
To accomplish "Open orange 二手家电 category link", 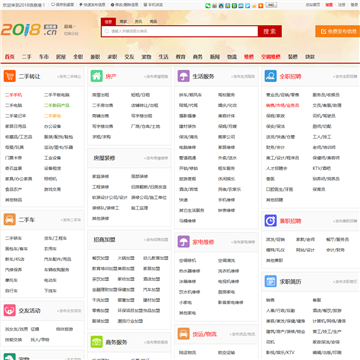I will tap(53, 116).
